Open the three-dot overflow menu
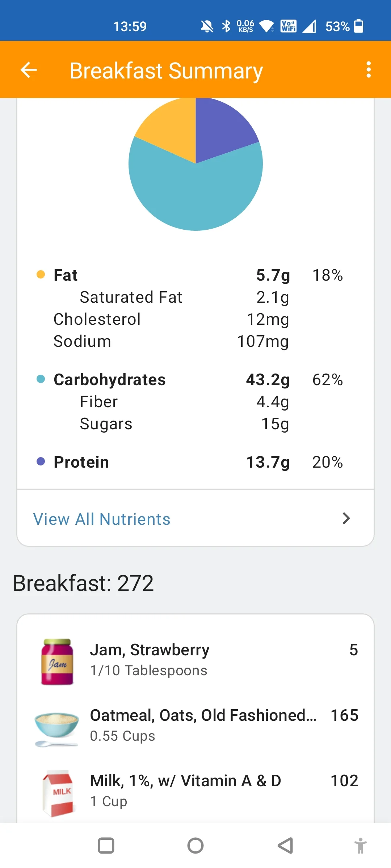391x868 pixels. [368, 70]
